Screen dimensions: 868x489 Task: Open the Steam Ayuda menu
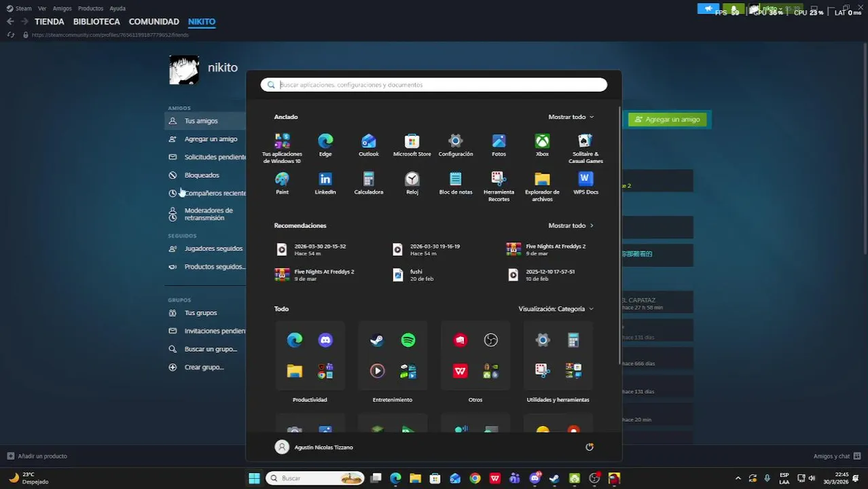click(x=117, y=8)
